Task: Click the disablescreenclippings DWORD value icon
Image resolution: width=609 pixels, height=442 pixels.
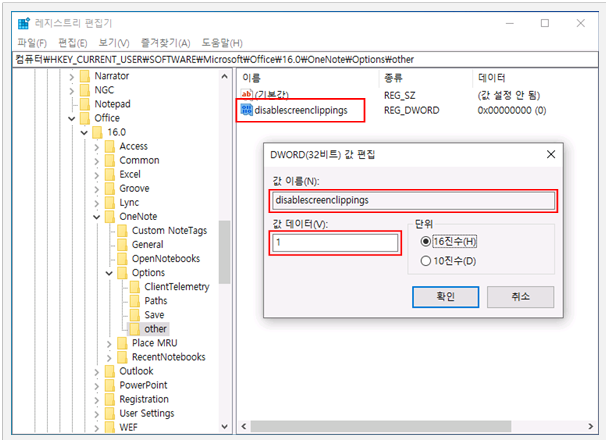Action: tap(246, 110)
